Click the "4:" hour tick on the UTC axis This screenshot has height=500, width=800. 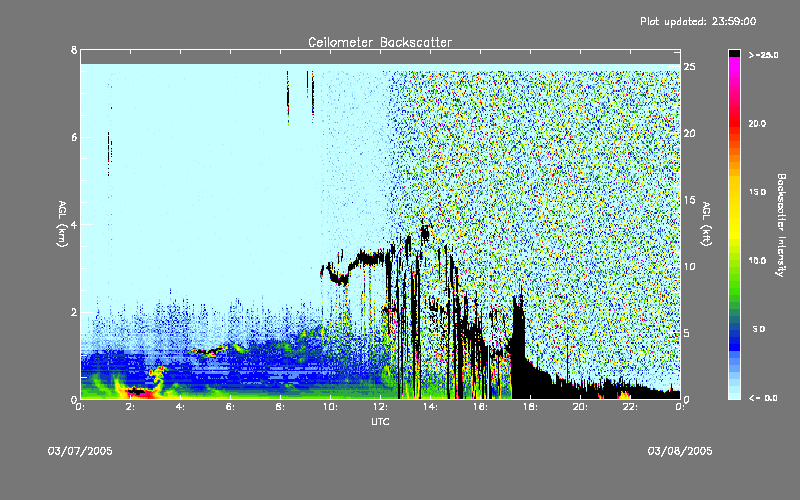[180, 407]
